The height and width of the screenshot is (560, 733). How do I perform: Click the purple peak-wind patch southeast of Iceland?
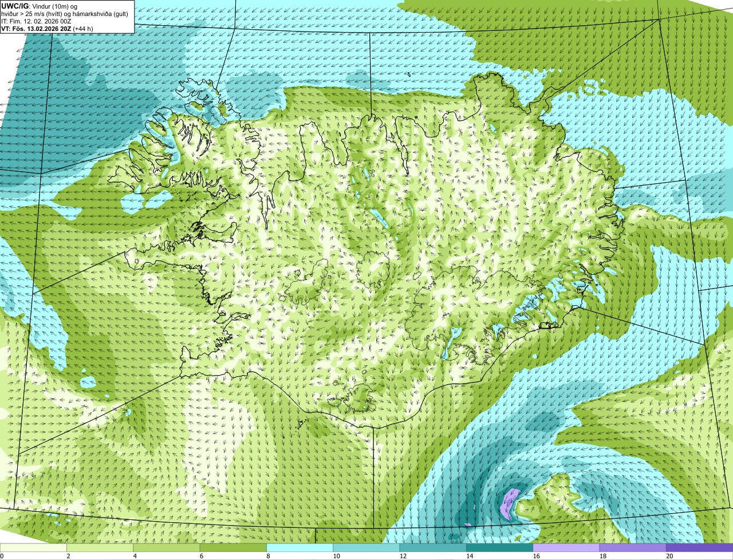tap(509, 503)
